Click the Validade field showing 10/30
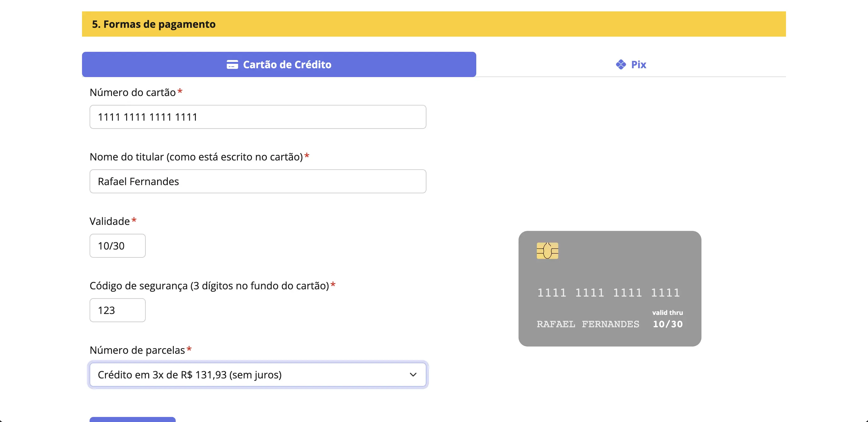 (x=117, y=245)
